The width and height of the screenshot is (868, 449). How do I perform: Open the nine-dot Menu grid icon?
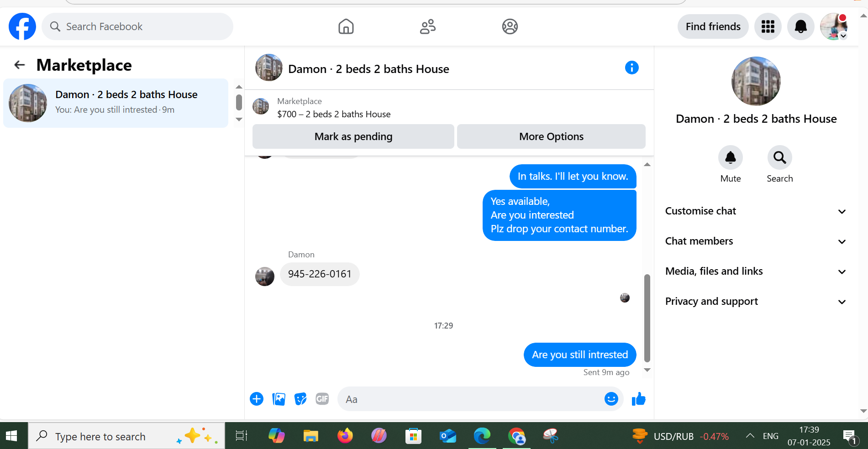click(768, 26)
